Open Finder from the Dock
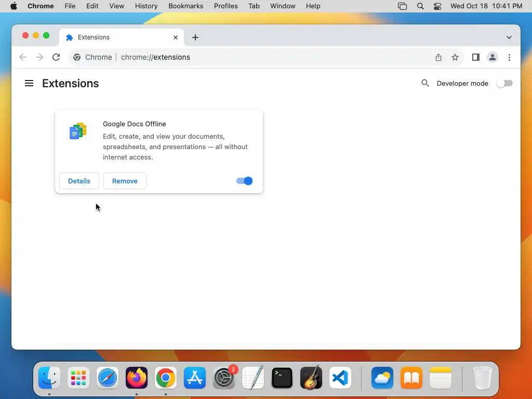532x399 pixels. point(49,378)
